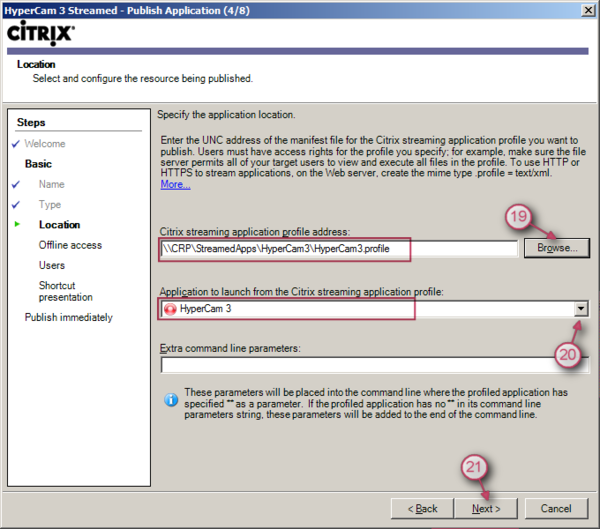Click the streaming application profile address field
This screenshot has height=529, width=600.
click(x=339, y=248)
